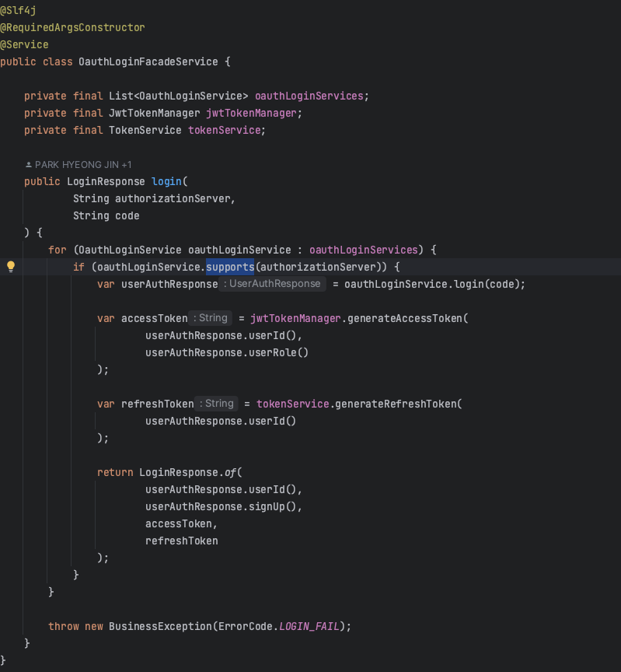Click the String hint after accessToken

click(211, 318)
